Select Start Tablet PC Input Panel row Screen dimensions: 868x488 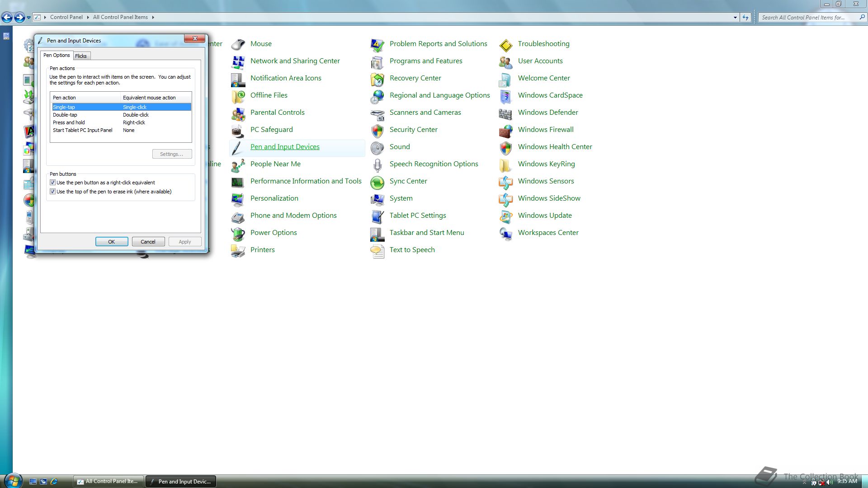[121, 130]
